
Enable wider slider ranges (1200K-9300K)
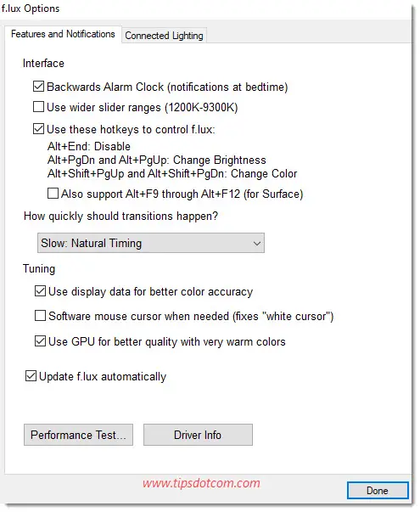pyautogui.click(x=38, y=107)
